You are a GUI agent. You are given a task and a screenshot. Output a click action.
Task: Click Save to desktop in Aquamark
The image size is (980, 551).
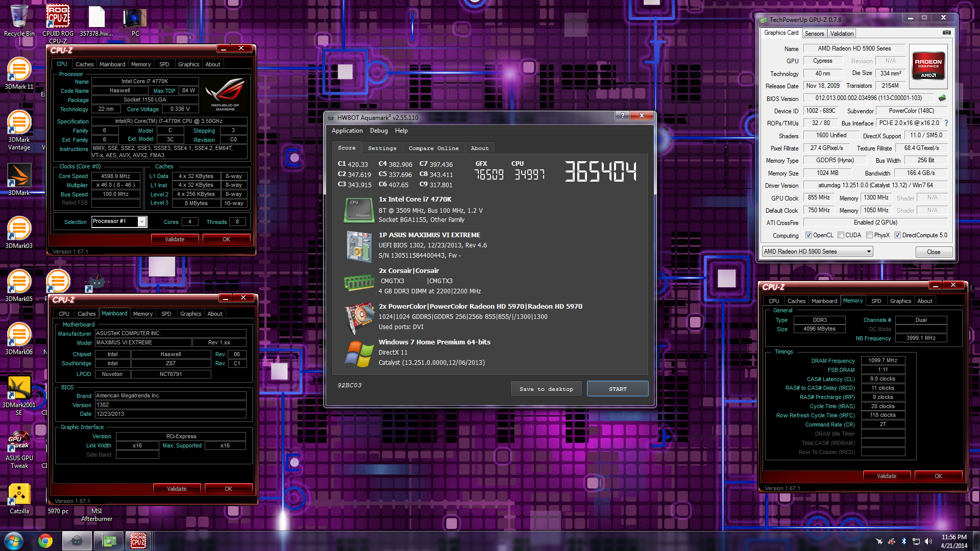coord(546,389)
